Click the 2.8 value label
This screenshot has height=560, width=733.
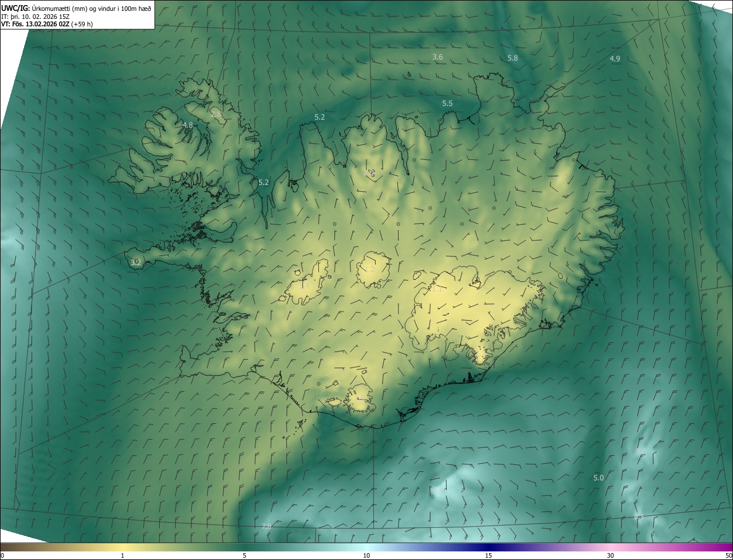[216, 114]
